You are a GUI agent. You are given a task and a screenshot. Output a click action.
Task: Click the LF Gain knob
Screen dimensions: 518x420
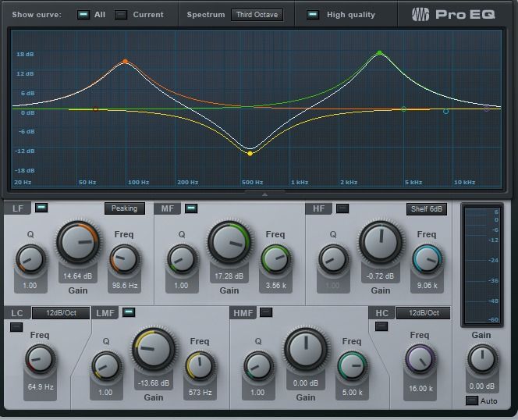[x=78, y=243]
